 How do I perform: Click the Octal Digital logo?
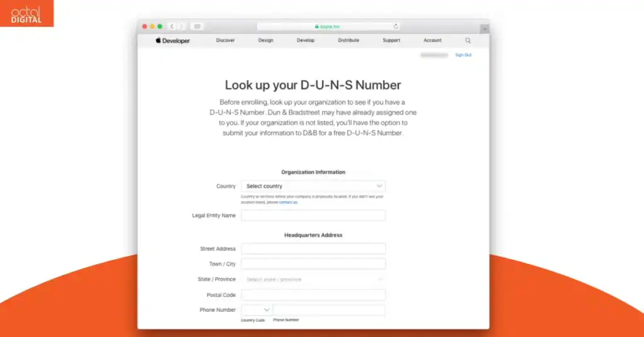click(x=26, y=14)
